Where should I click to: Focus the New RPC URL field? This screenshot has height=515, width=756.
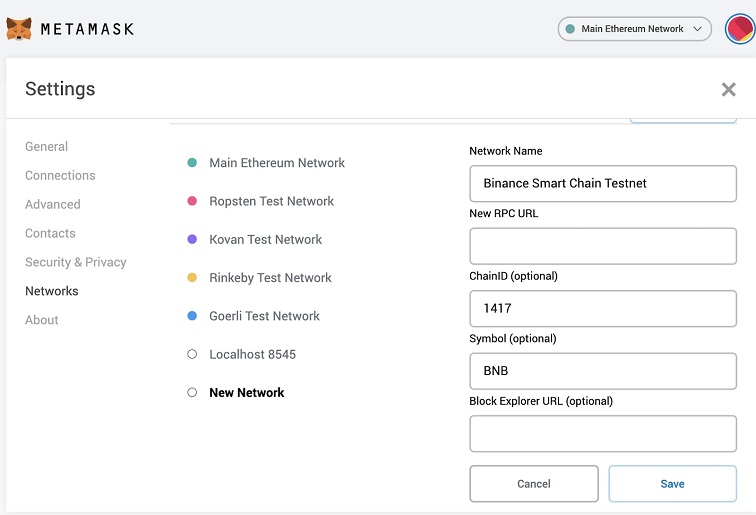[602, 246]
